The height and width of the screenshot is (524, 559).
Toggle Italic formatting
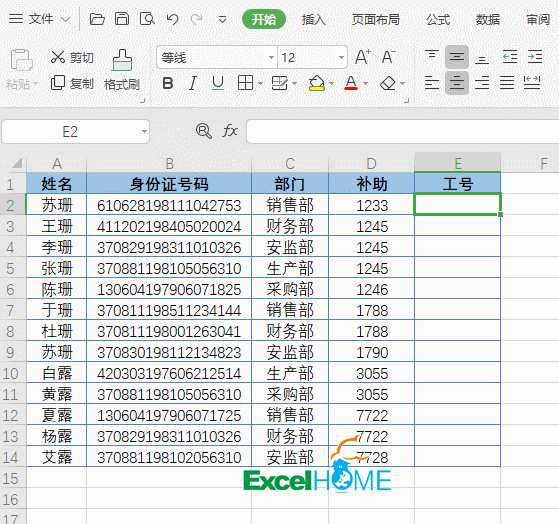193,83
